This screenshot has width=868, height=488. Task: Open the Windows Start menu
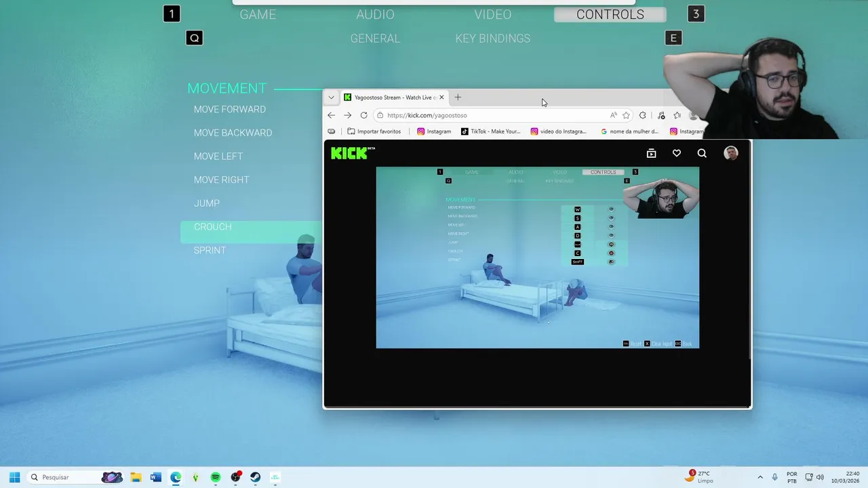pyautogui.click(x=14, y=477)
